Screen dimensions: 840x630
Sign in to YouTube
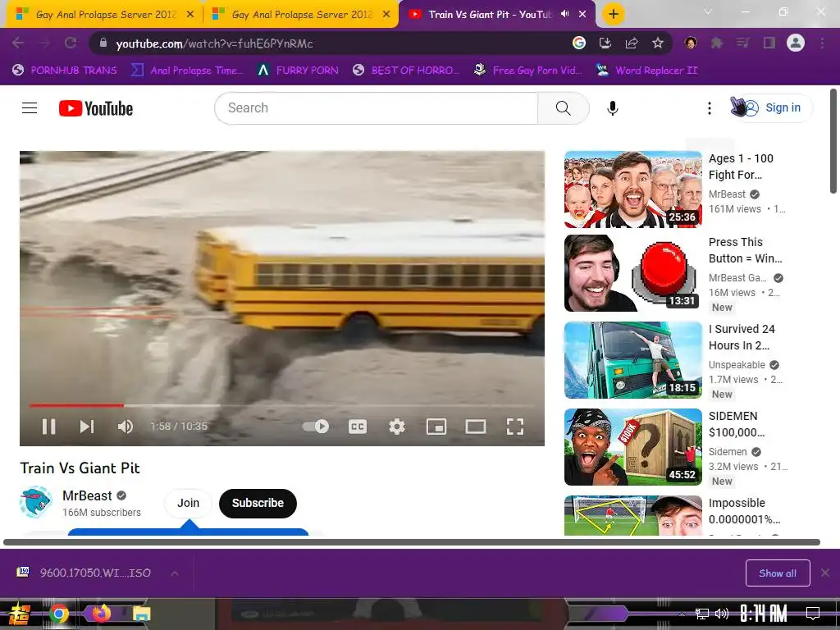773,107
